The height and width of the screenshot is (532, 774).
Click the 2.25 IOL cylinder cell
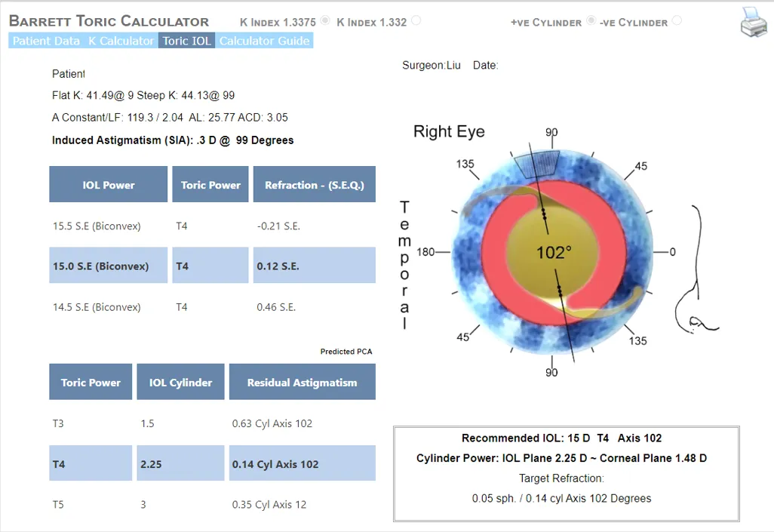tap(180, 463)
